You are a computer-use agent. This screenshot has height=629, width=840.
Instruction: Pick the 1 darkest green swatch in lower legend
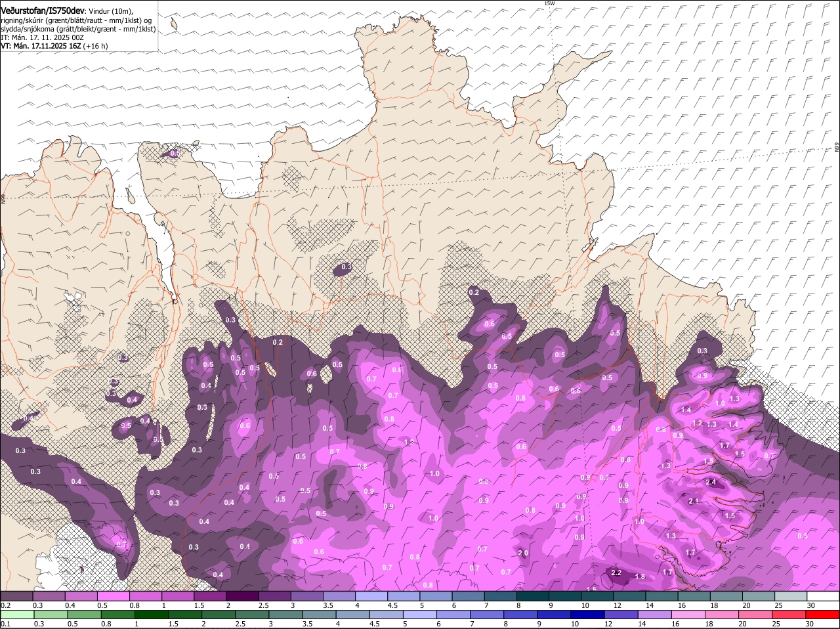[151, 615]
